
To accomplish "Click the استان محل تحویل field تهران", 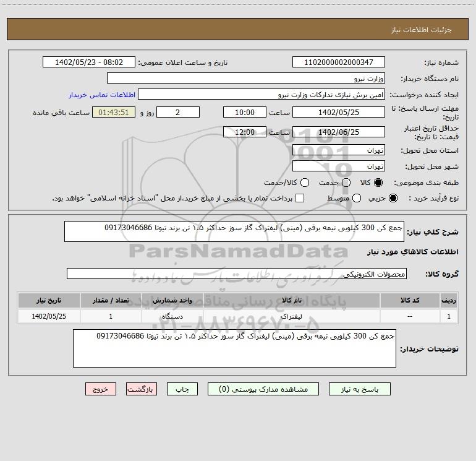I will [339, 150].
